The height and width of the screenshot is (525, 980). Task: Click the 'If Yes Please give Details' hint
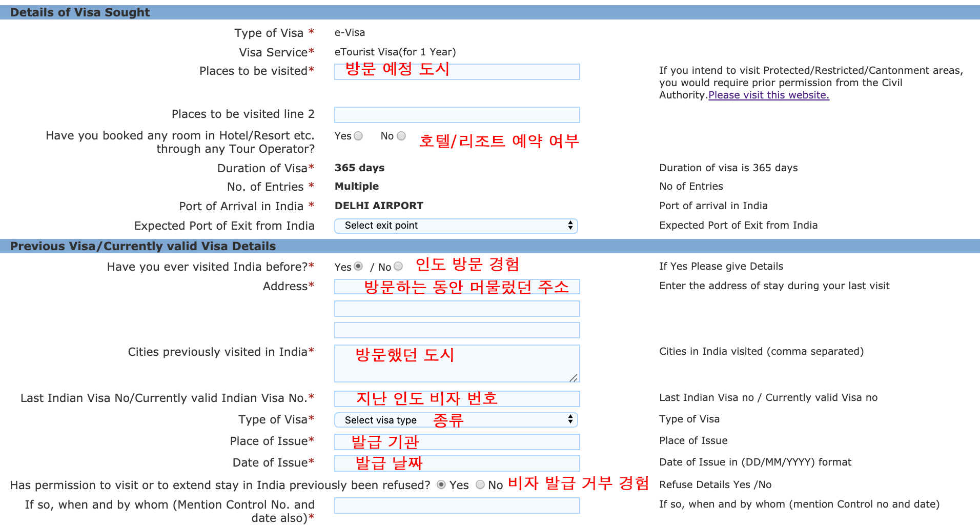[721, 266]
